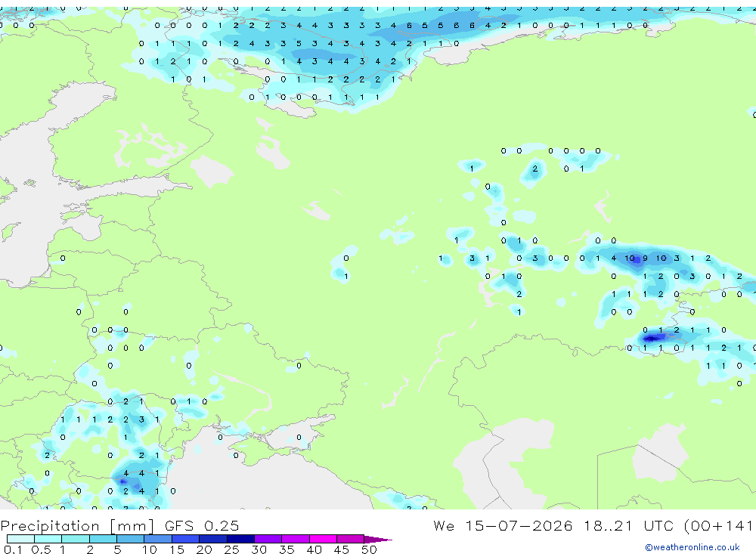Click the 10–15 mm legend color segment
The width and height of the screenshot is (756, 554).
(158, 539)
